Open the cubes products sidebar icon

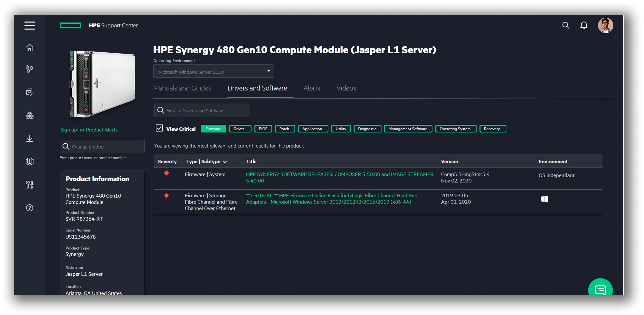point(30,116)
